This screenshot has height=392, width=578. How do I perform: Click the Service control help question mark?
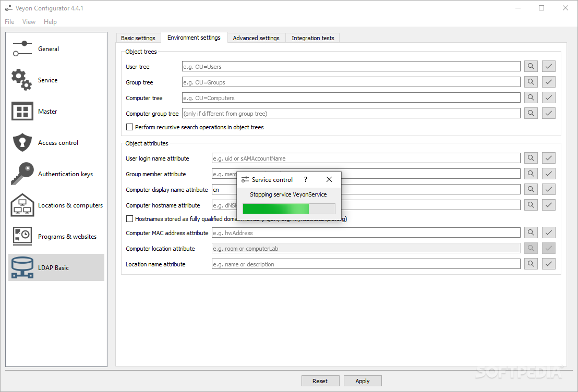click(306, 179)
